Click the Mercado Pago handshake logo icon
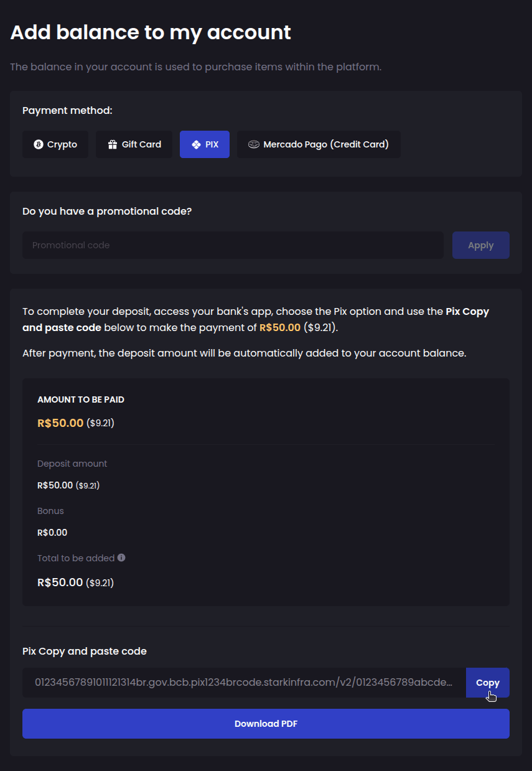The height and width of the screenshot is (771, 532). point(253,144)
